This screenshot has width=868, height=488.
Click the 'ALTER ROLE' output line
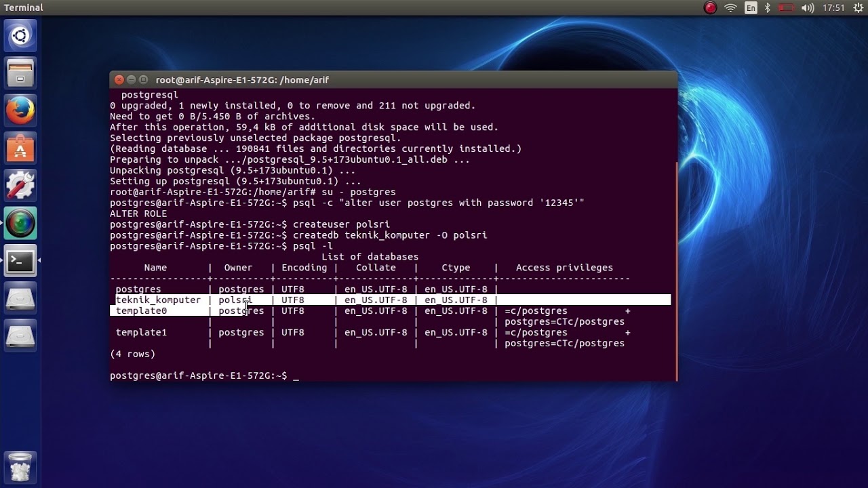tap(138, 213)
